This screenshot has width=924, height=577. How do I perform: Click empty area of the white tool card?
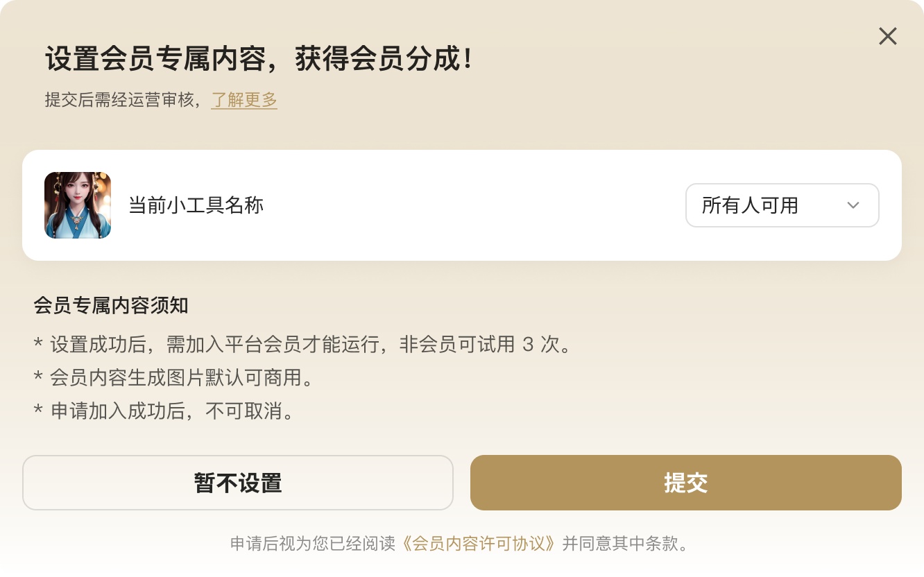pyautogui.click(x=472, y=205)
